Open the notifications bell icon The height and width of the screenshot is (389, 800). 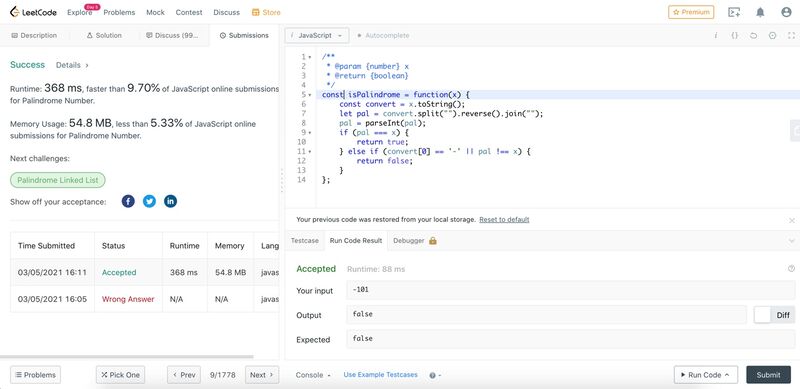(760, 12)
